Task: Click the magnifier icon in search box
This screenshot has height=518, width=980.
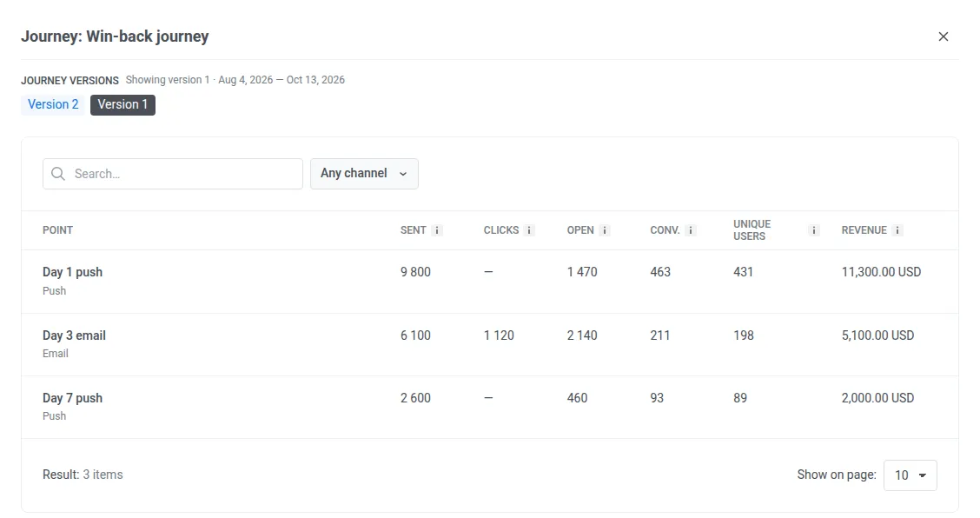Action: click(x=58, y=174)
